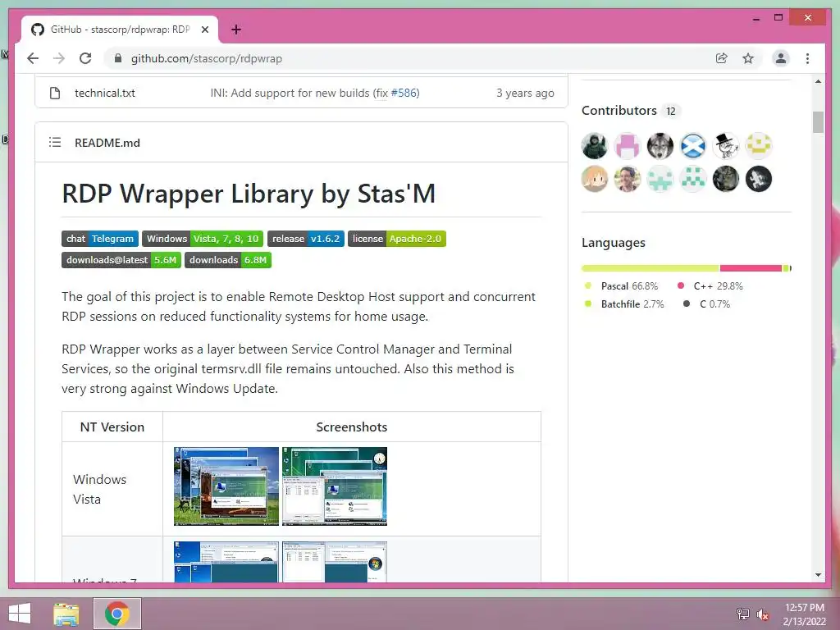Click the Batchfile 2.7% language link
This screenshot has height=630, width=840.
[624, 304]
